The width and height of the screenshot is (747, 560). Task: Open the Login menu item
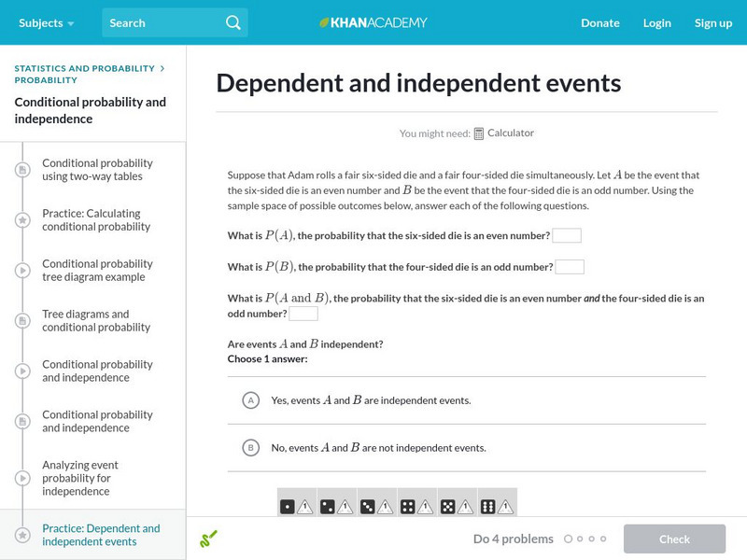pos(657,22)
